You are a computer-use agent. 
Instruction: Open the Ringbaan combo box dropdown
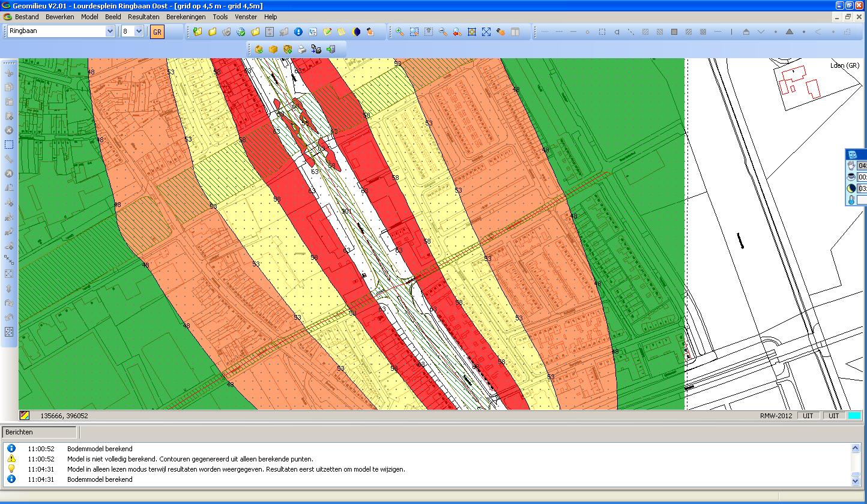(110, 31)
